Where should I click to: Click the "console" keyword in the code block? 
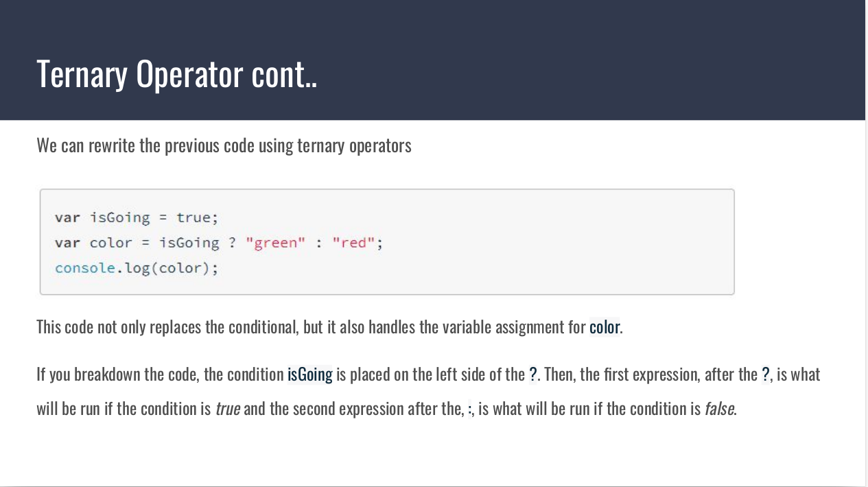pos(85,268)
